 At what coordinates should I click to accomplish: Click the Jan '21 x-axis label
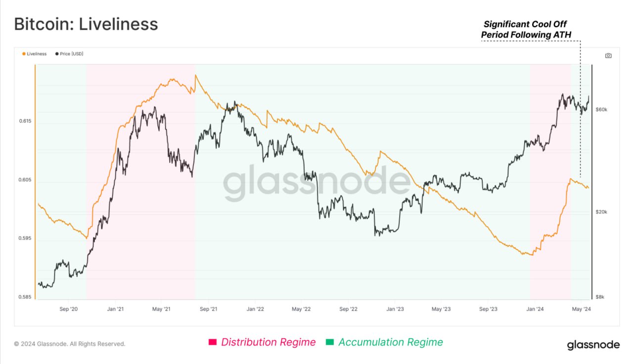pyautogui.click(x=115, y=309)
